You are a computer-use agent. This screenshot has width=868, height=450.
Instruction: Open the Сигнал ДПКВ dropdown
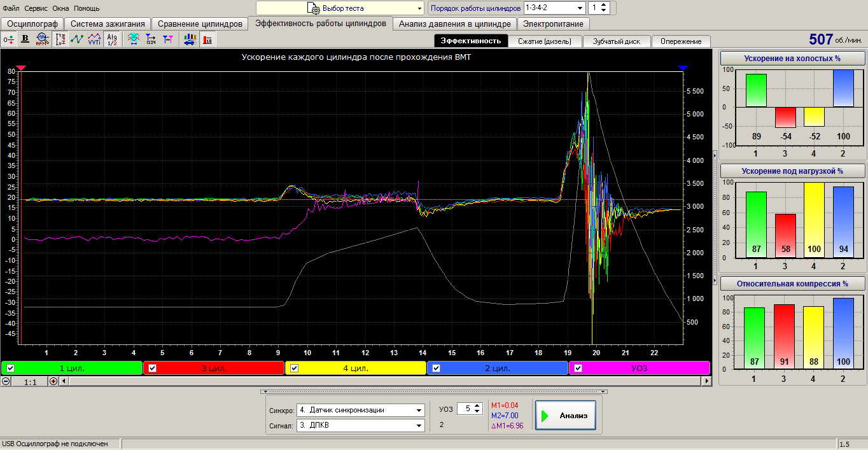click(x=361, y=426)
